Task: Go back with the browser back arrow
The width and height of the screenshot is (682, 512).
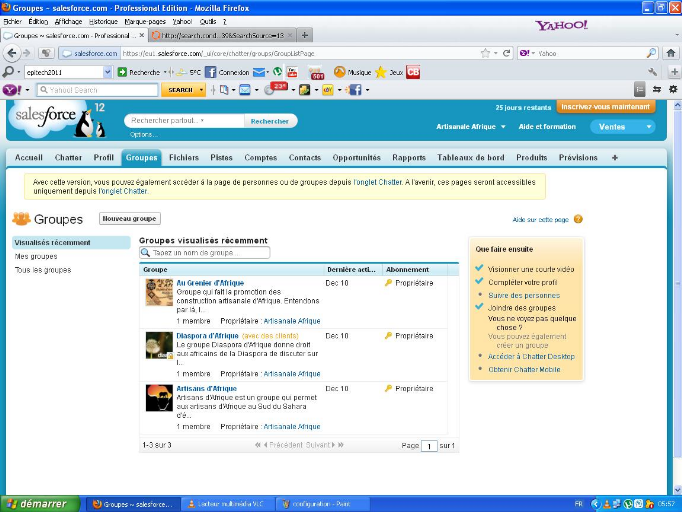Action: click(x=12, y=53)
